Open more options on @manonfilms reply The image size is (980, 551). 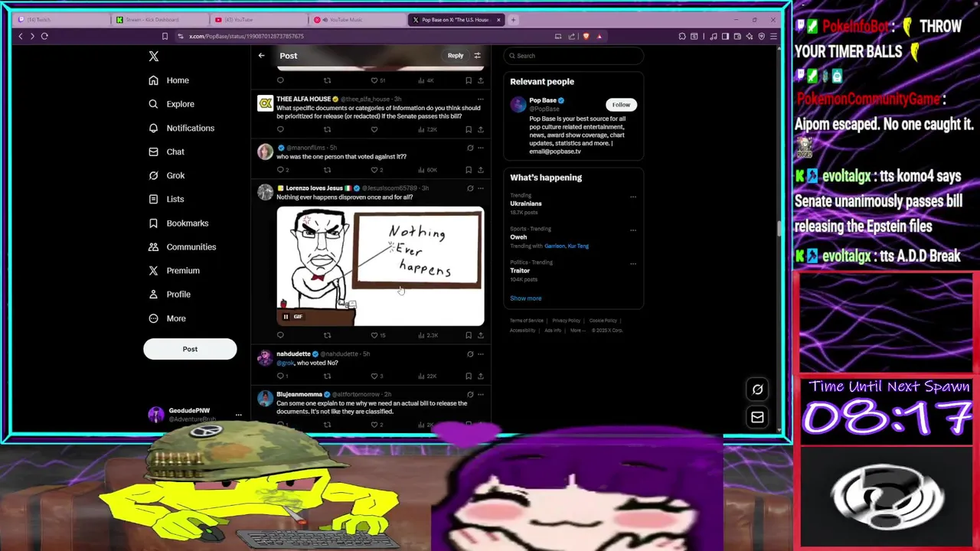[x=481, y=148]
